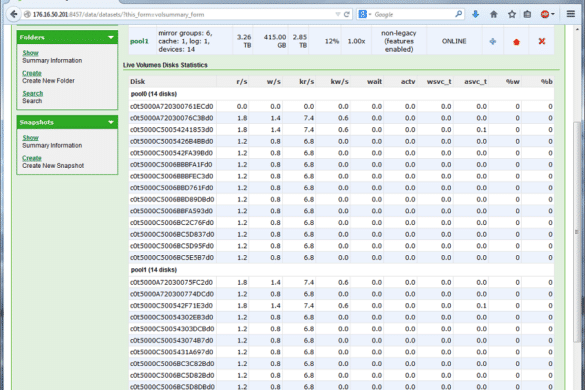Screen dimensions: 585x390
Task: Click the red X destroy icon for pool1
Action: point(542,41)
